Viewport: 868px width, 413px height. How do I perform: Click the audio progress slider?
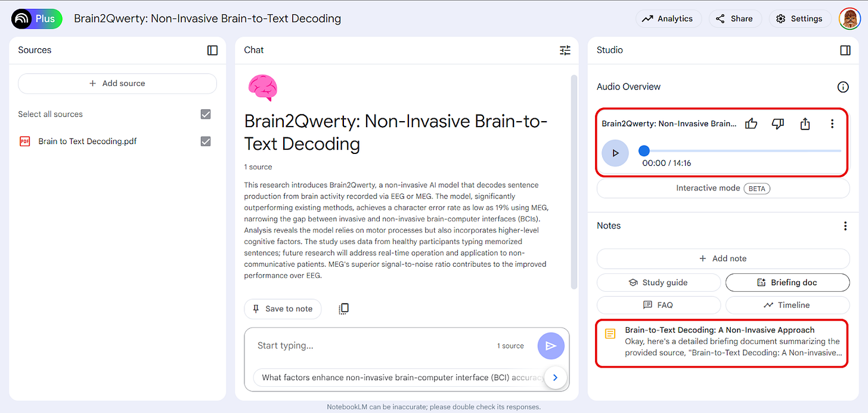pyautogui.click(x=740, y=150)
